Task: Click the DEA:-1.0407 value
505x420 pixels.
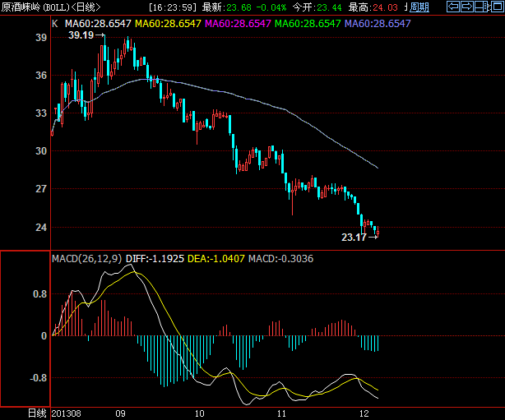Action: point(215,259)
